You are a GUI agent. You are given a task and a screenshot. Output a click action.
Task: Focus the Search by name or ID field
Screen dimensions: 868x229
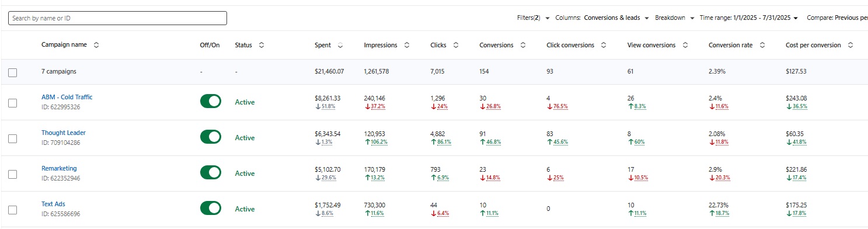(x=117, y=18)
